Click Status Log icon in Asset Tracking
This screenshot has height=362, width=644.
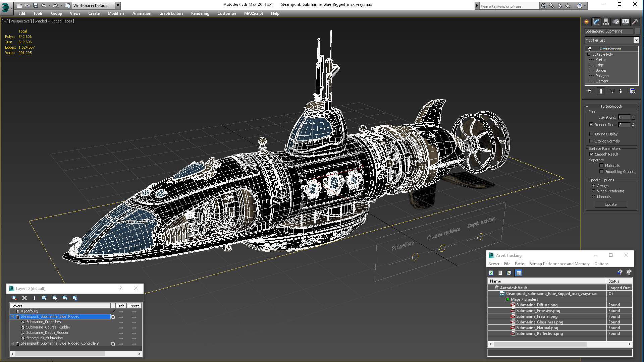tap(500, 273)
